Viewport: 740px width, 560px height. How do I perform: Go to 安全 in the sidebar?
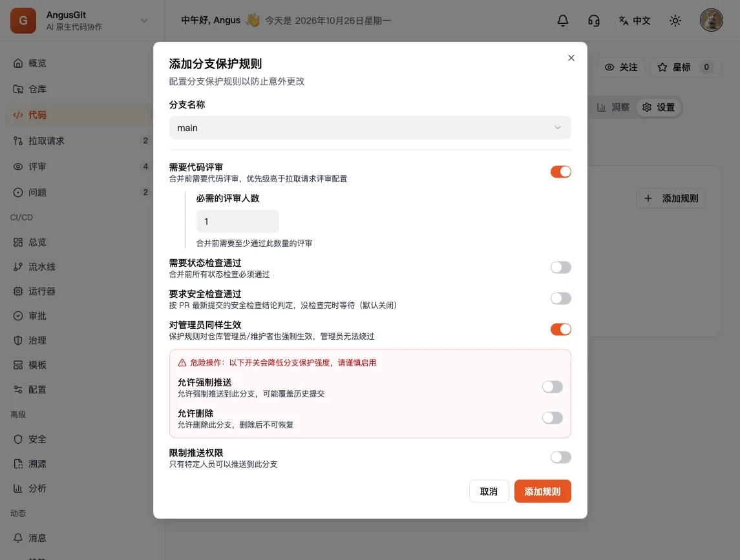[x=79, y=439]
